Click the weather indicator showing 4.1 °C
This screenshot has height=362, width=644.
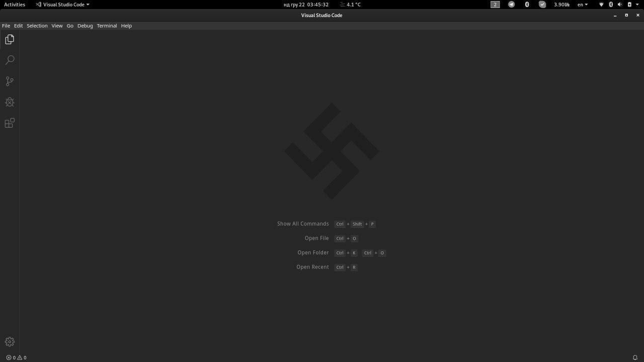350,5
